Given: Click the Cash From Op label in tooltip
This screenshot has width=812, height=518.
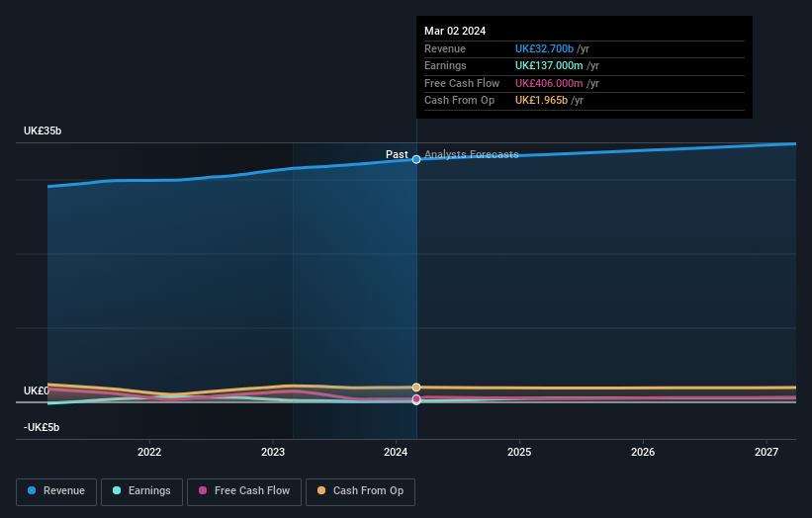Looking at the screenshot, I should pyautogui.click(x=459, y=101).
